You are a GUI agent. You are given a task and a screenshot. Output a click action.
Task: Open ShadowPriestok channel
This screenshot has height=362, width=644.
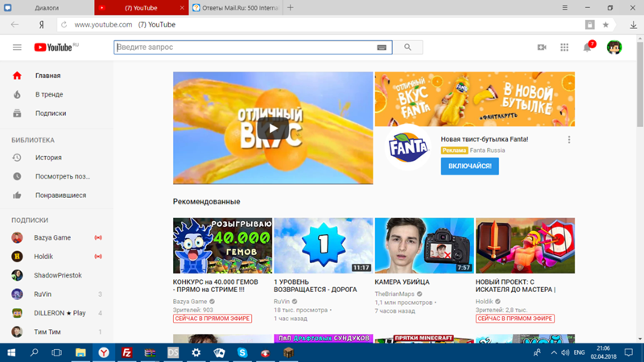[56, 275]
